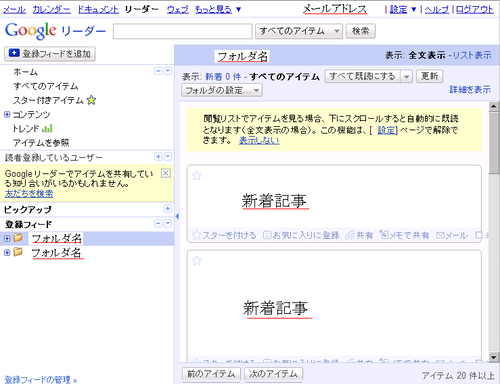Click the 更新 refresh button
This screenshot has height=384, width=500.
pos(429,76)
